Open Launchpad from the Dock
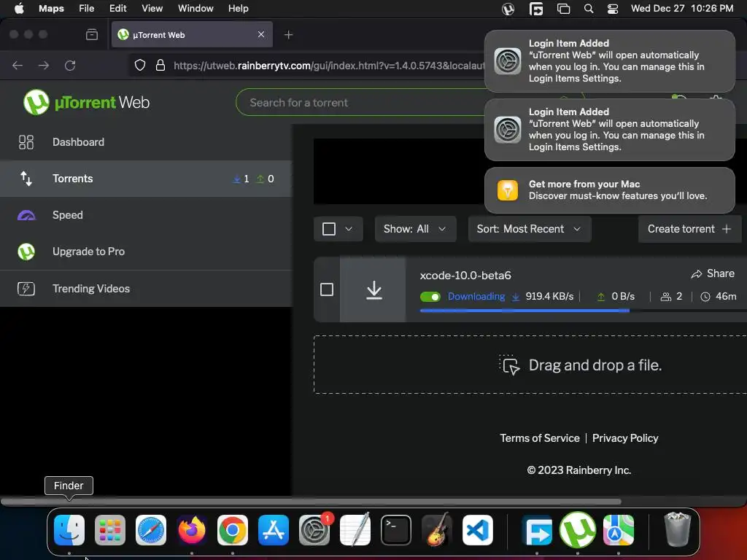 [110, 530]
